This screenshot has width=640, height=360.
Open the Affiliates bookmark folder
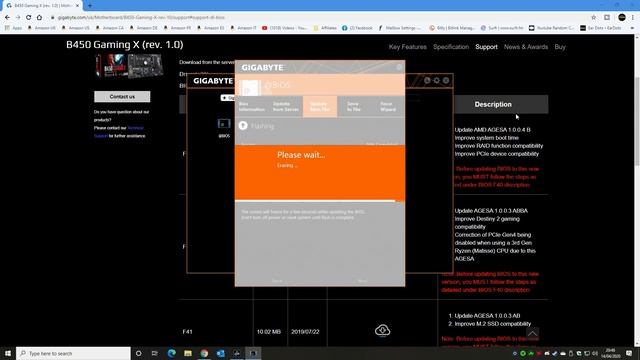pos(325,28)
